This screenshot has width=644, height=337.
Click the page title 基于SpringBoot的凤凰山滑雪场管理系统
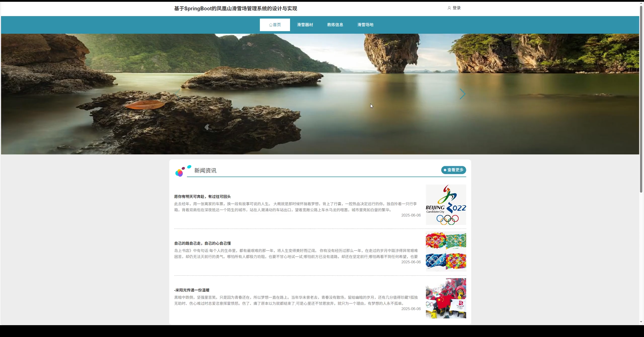[236, 9]
